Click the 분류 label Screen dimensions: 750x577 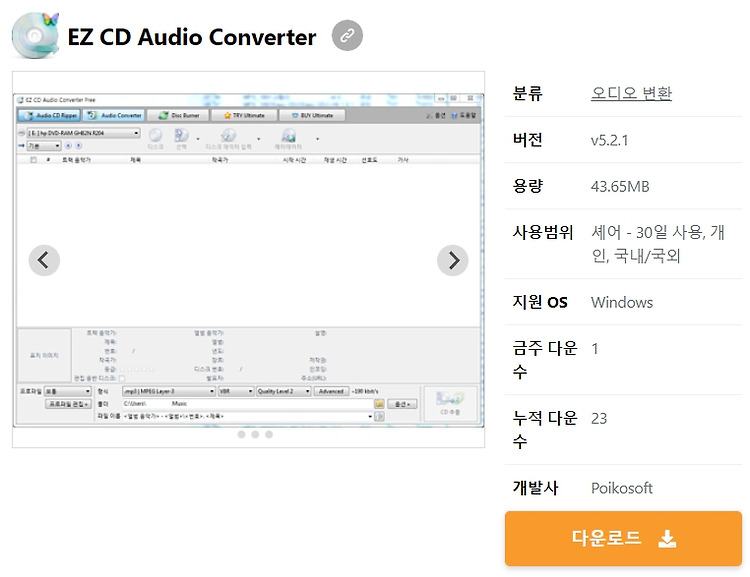pos(528,93)
